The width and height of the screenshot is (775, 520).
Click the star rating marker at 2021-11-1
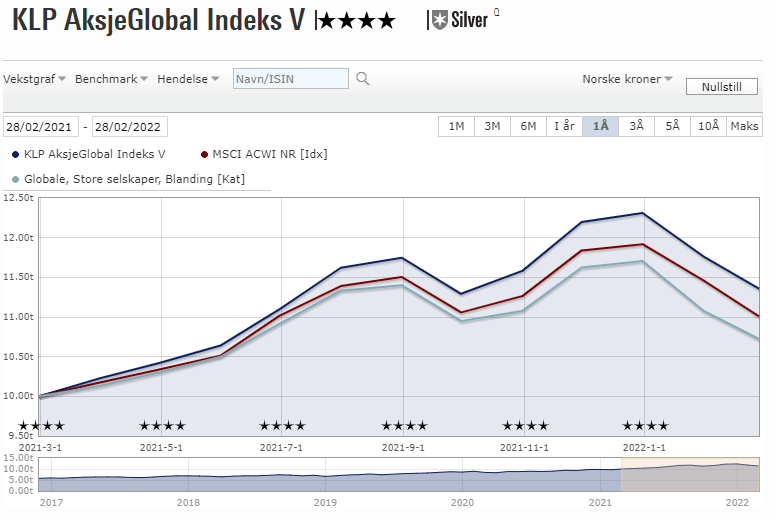(525, 426)
